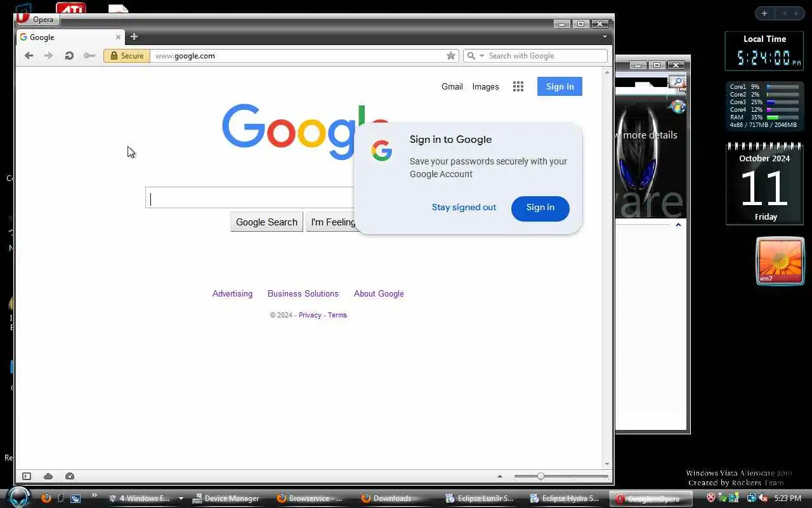Switch to Device Manager taskbar button
Image resolution: width=812 pixels, height=508 pixels.
[226, 498]
